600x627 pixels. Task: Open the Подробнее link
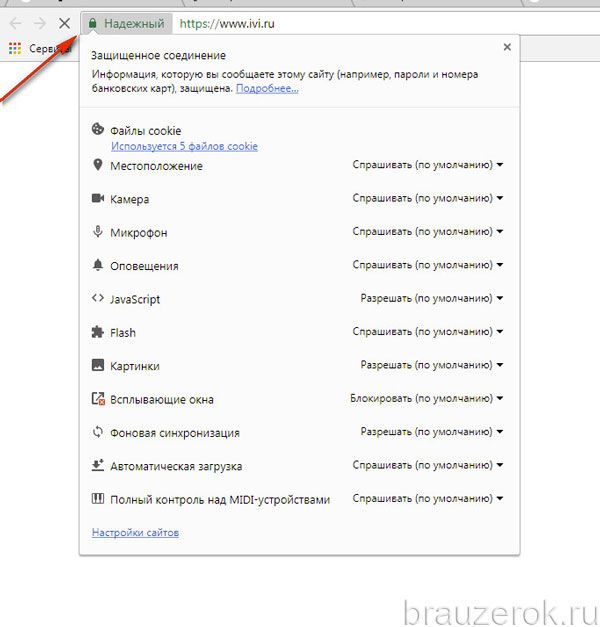(267, 88)
